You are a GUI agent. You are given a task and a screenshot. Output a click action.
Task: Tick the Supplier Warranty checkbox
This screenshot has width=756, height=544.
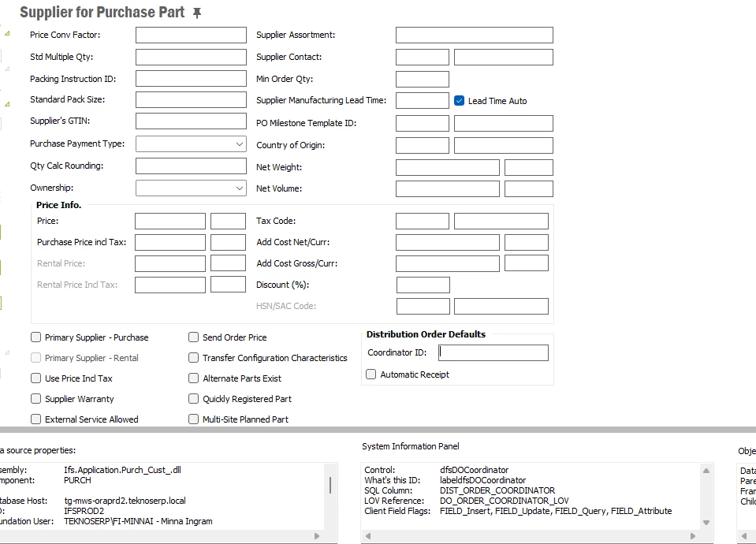click(35, 398)
